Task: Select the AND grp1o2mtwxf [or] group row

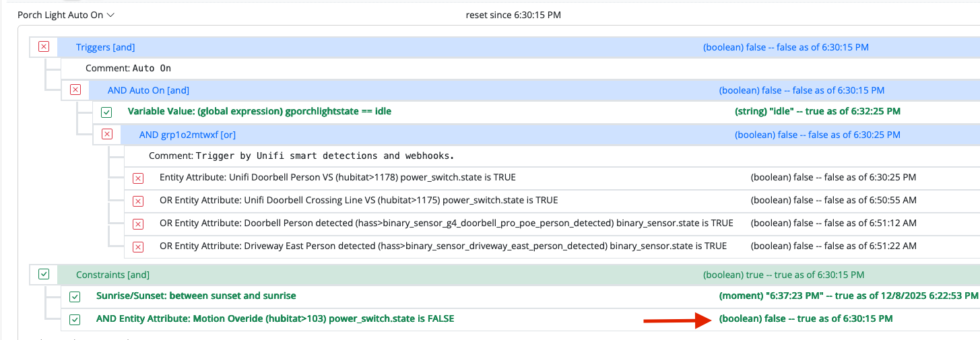Action: pyautogui.click(x=187, y=135)
